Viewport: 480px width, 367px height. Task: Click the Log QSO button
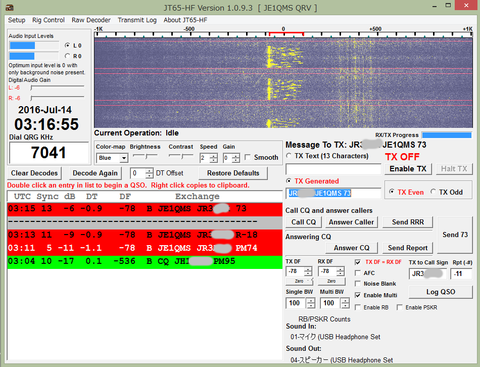click(x=441, y=292)
